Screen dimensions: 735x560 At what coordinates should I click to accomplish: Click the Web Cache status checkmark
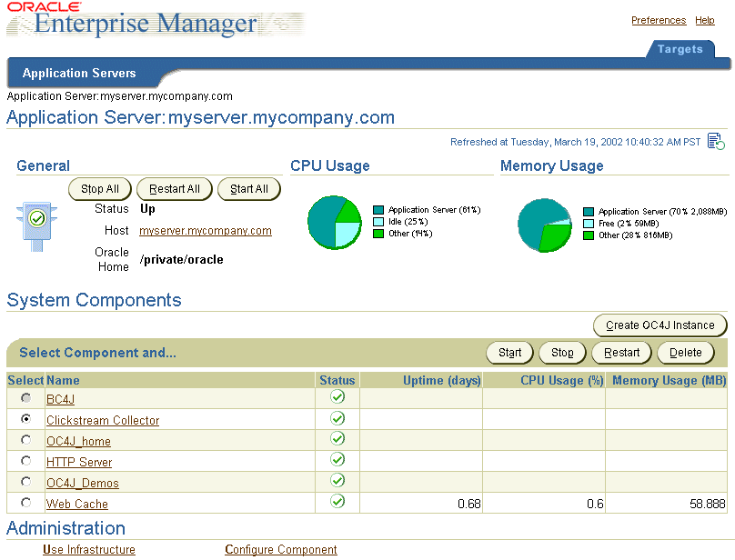click(x=337, y=502)
